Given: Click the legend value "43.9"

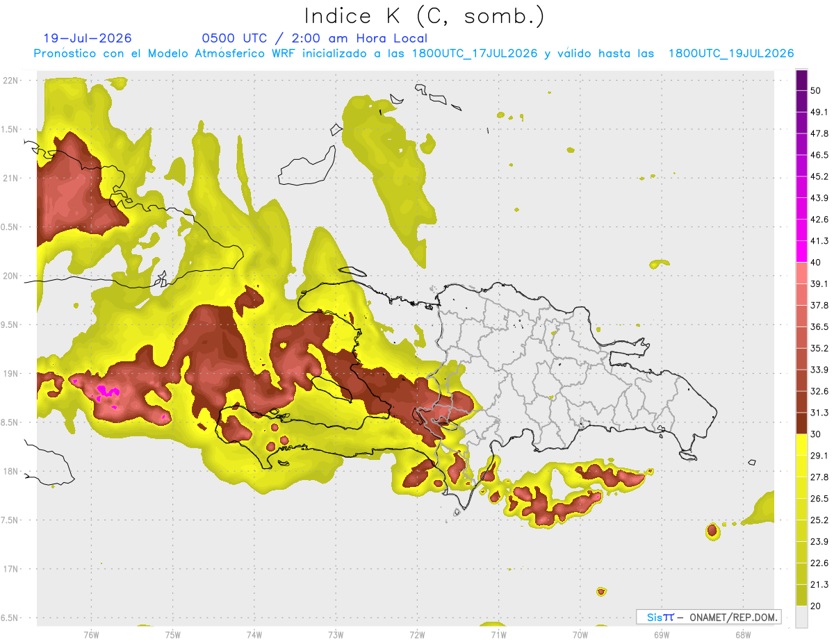Looking at the screenshot, I should 819,198.
